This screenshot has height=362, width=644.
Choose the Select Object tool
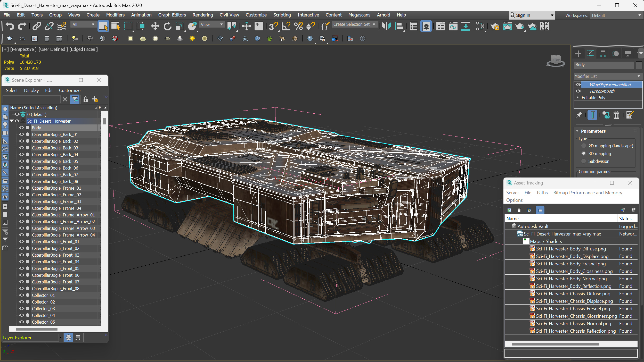click(103, 26)
